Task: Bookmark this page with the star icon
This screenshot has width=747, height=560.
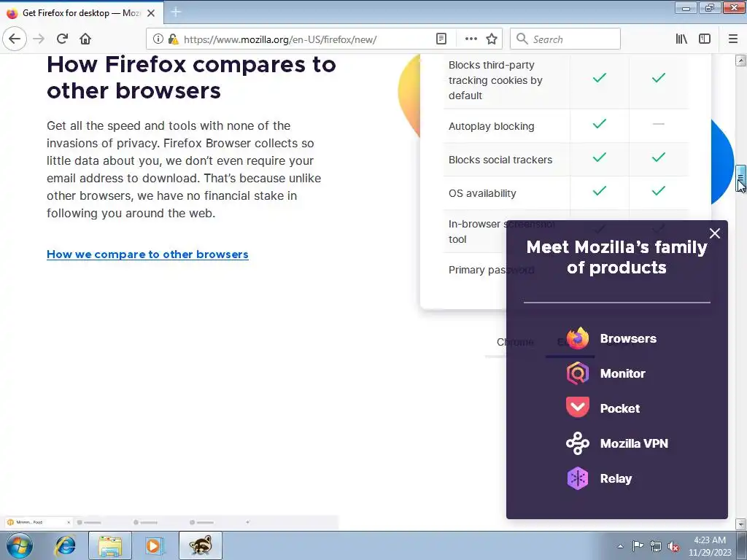Action: tap(492, 39)
